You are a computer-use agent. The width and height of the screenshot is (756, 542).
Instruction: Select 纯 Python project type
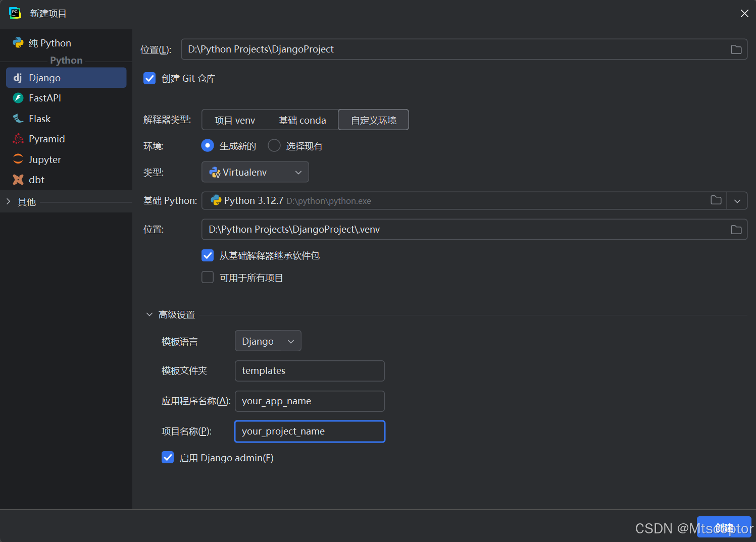66,43
